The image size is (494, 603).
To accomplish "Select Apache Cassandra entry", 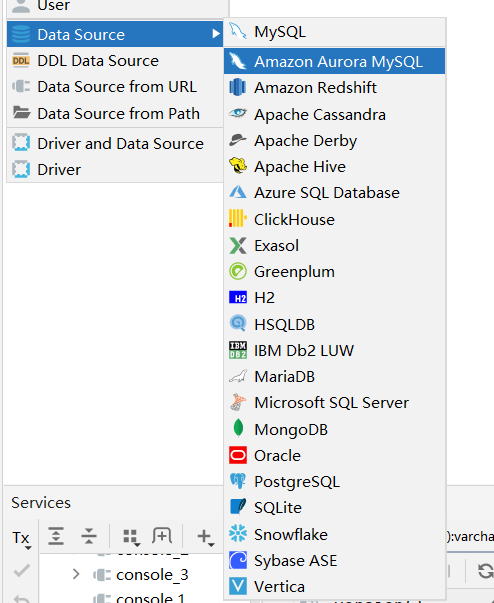I will (x=334, y=114).
